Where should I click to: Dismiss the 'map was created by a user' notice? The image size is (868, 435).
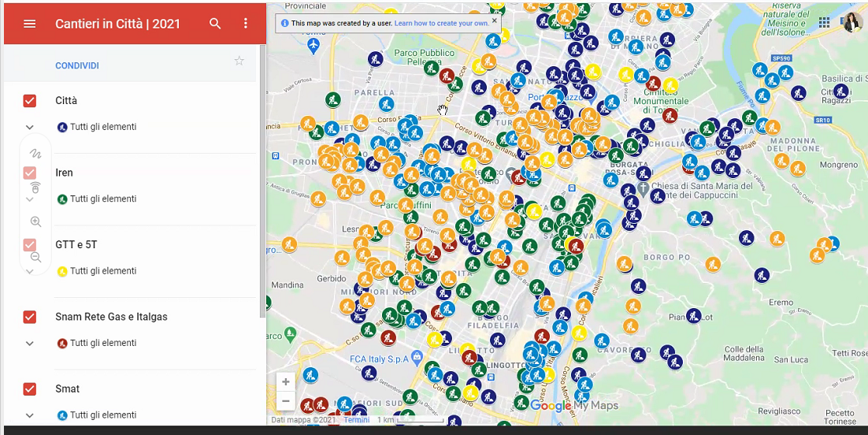point(495,21)
